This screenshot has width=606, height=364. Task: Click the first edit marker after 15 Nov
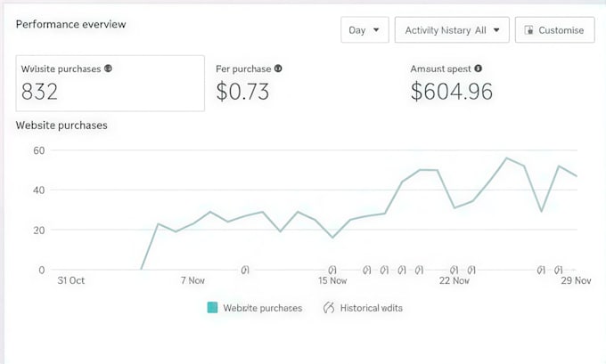[x=367, y=271]
